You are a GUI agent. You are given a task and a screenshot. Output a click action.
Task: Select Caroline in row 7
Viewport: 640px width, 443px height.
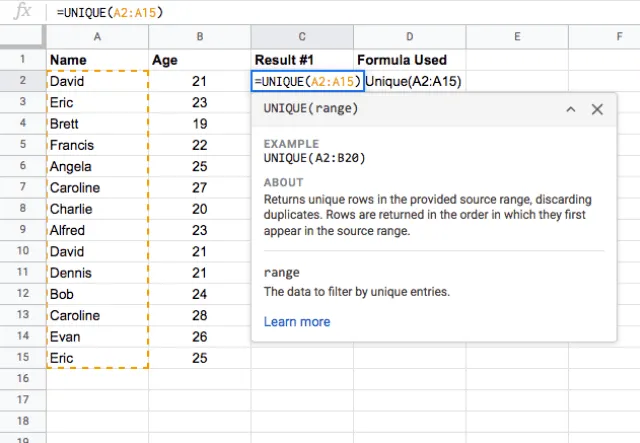tap(98, 187)
